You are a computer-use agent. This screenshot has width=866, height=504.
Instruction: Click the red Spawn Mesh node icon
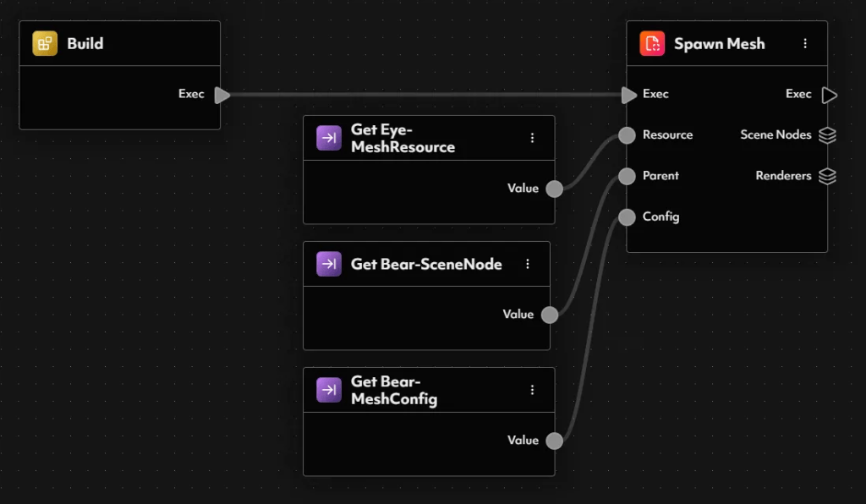coord(652,43)
